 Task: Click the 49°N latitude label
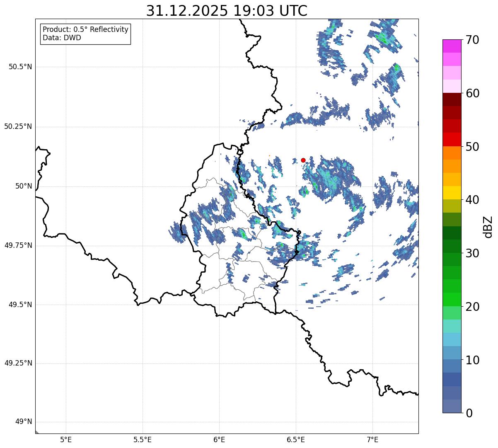24,422
